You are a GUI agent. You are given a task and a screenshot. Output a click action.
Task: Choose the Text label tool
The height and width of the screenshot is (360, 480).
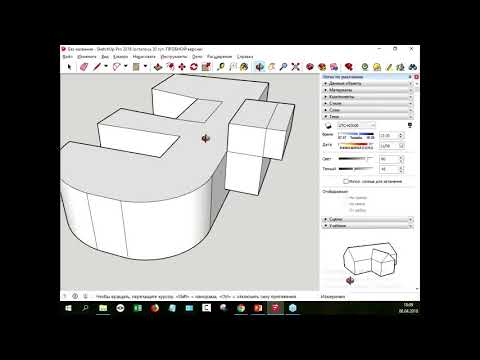pos(233,67)
